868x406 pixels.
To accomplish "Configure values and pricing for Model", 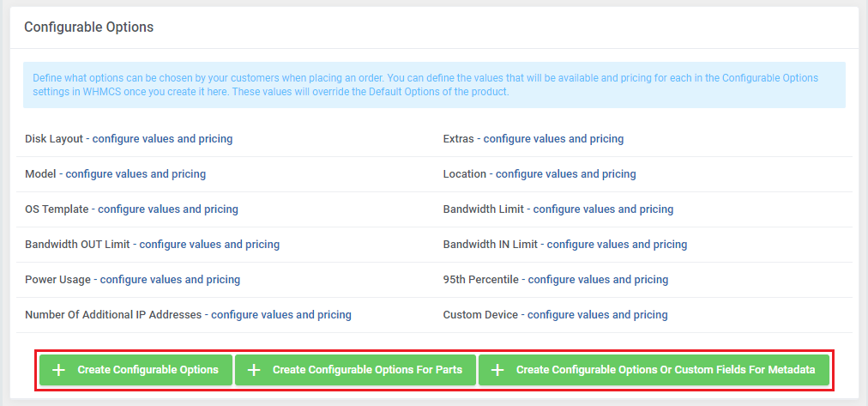I will (x=136, y=173).
